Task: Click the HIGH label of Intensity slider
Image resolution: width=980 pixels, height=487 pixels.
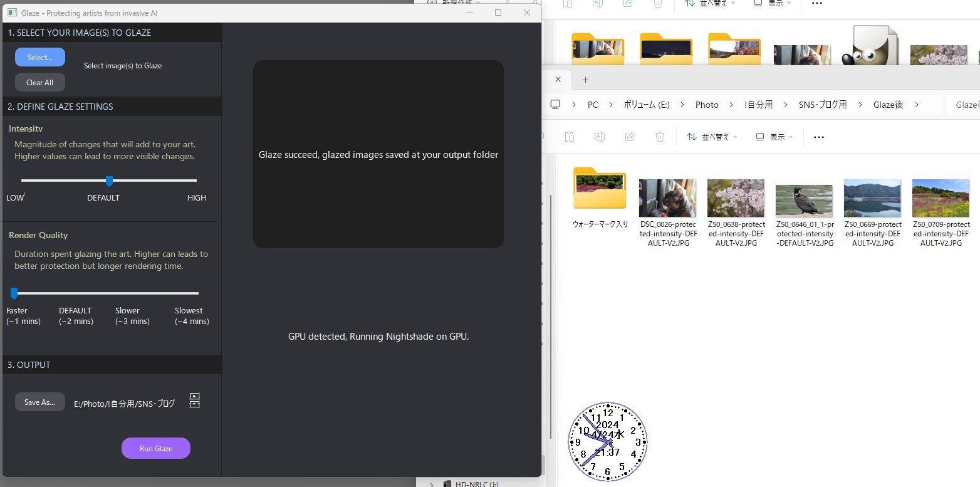Action: pos(197,197)
